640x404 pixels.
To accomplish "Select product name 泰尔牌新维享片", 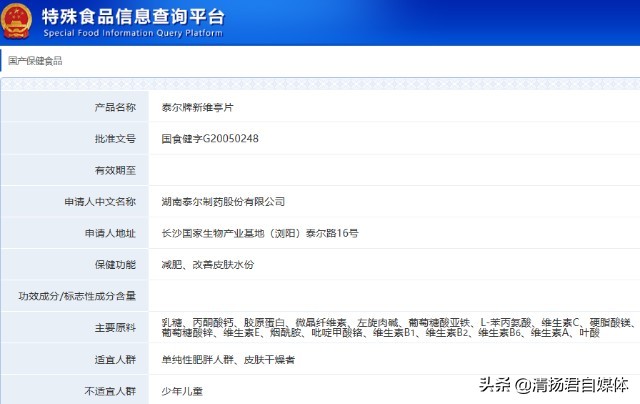I will (x=198, y=107).
